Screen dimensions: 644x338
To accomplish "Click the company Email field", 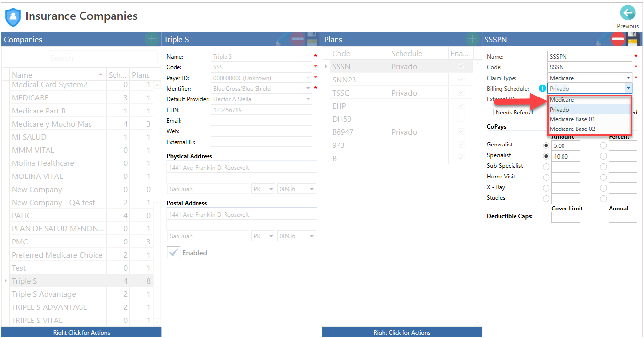I will point(261,120).
